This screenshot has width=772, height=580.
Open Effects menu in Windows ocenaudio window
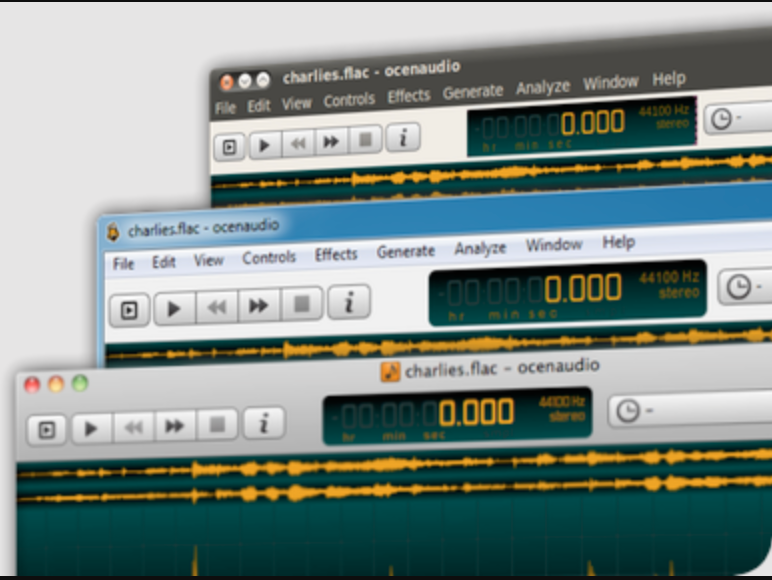[x=336, y=254]
